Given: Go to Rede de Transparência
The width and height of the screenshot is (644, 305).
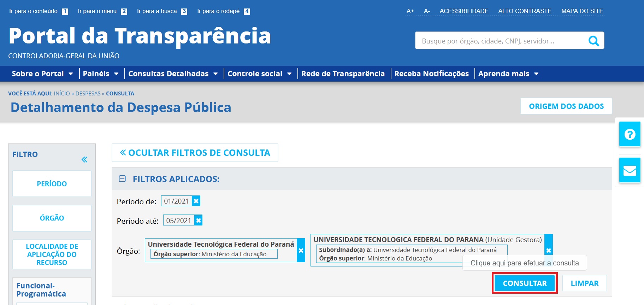Looking at the screenshot, I should (343, 74).
